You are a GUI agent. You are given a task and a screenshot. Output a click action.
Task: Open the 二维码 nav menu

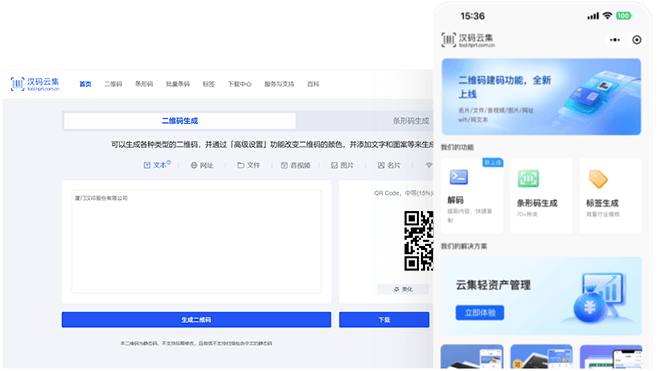coord(113,84)
